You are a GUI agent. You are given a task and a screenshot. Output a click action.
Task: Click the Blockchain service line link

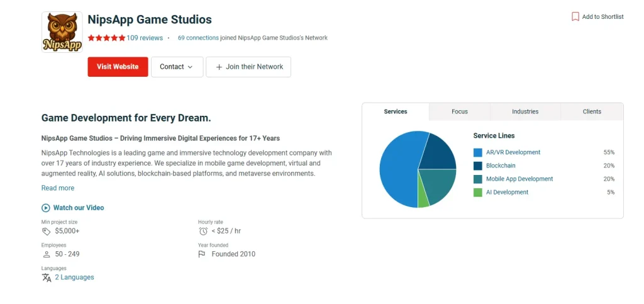501,166
